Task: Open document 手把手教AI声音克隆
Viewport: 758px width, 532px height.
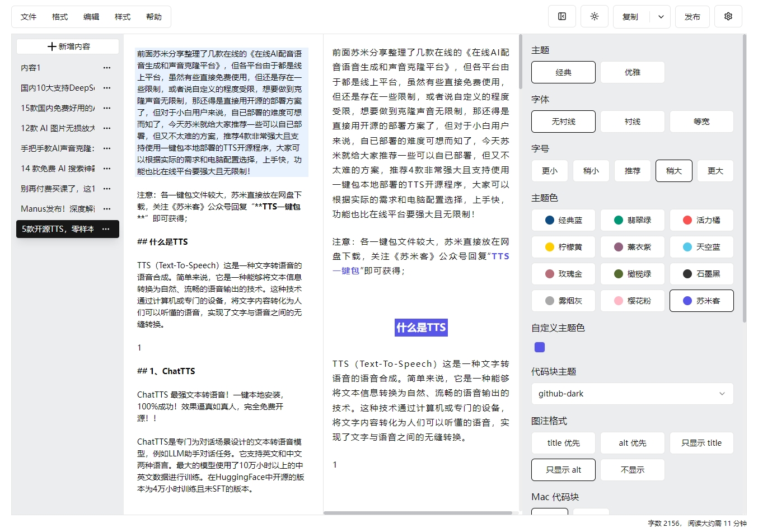Action: coord(57,148)
